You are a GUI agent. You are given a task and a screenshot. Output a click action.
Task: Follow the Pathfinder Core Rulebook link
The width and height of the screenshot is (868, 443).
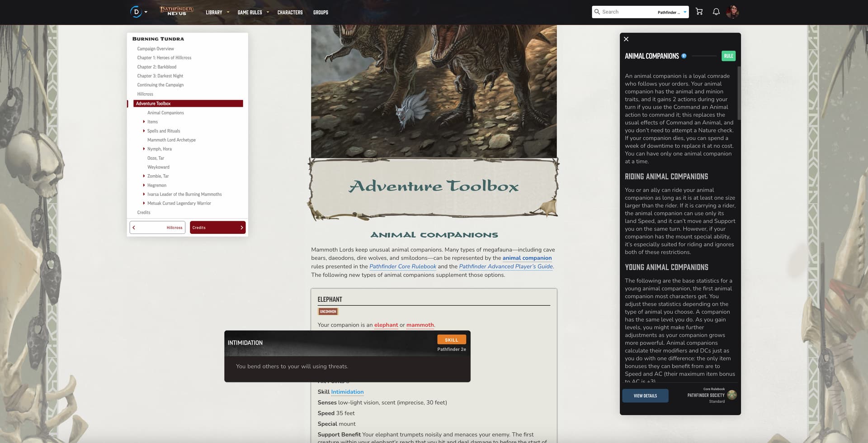402,267
